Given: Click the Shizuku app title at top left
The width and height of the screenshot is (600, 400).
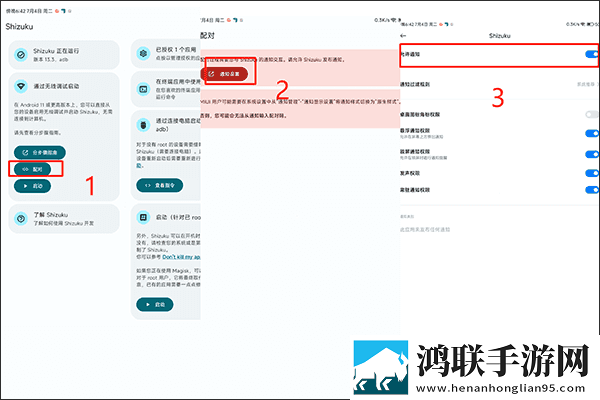Looking at the screenshot, I should (x=19, y=26).
